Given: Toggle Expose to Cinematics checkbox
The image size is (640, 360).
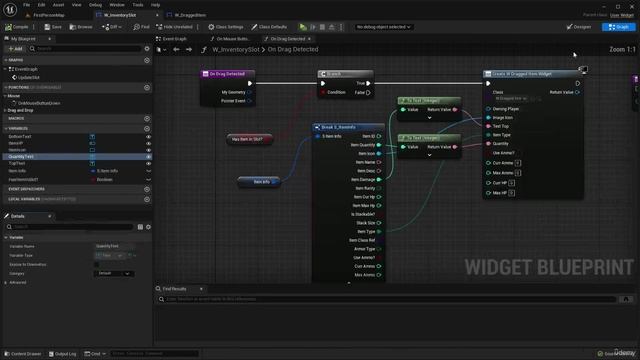Looking at the screenshot, I should click(97, 264).
